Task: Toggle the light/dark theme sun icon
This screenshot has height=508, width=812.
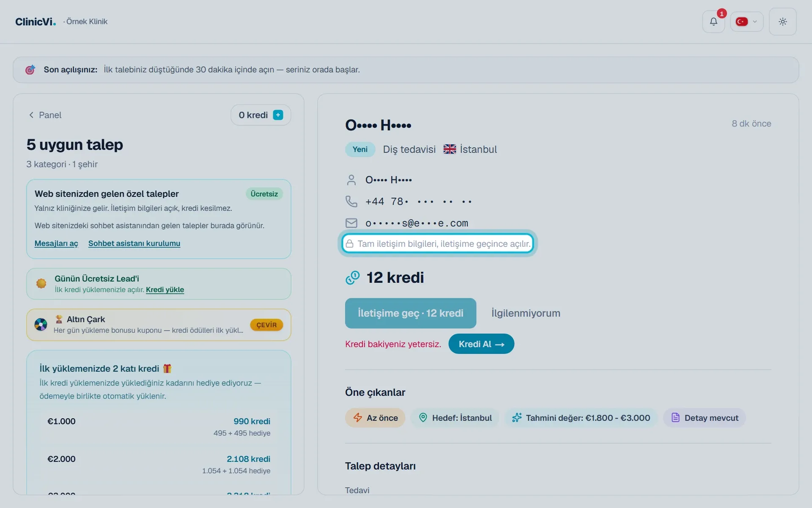Action: pos(782,22)
